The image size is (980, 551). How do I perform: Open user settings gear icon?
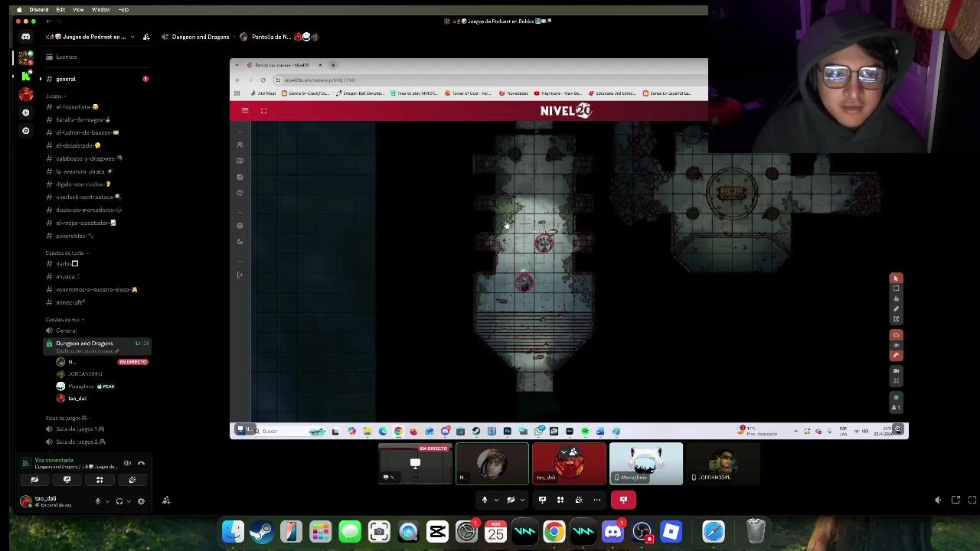(x=141, y=501)
